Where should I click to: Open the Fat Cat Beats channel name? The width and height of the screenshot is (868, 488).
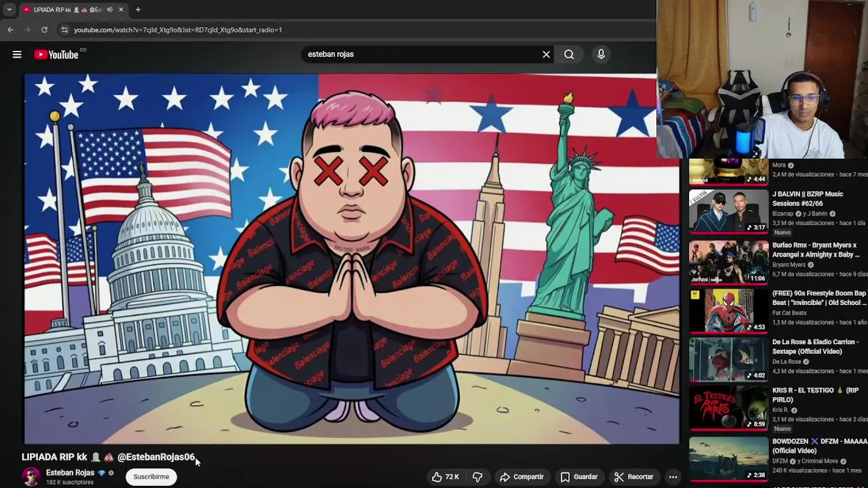click(789, 313)
